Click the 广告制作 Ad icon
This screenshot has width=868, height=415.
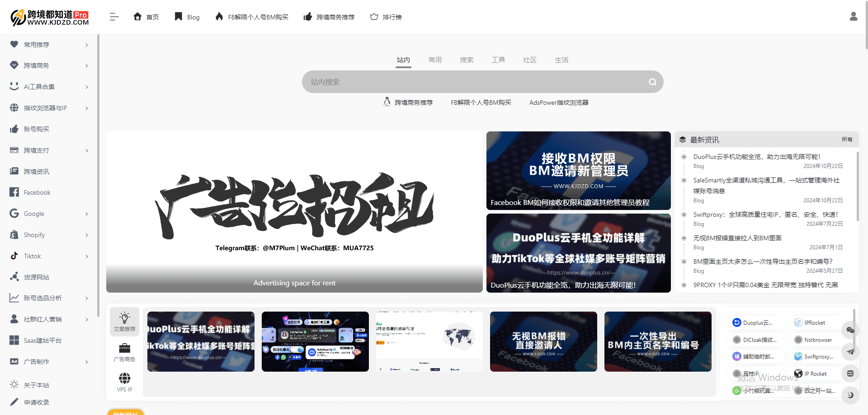(14, 361)
